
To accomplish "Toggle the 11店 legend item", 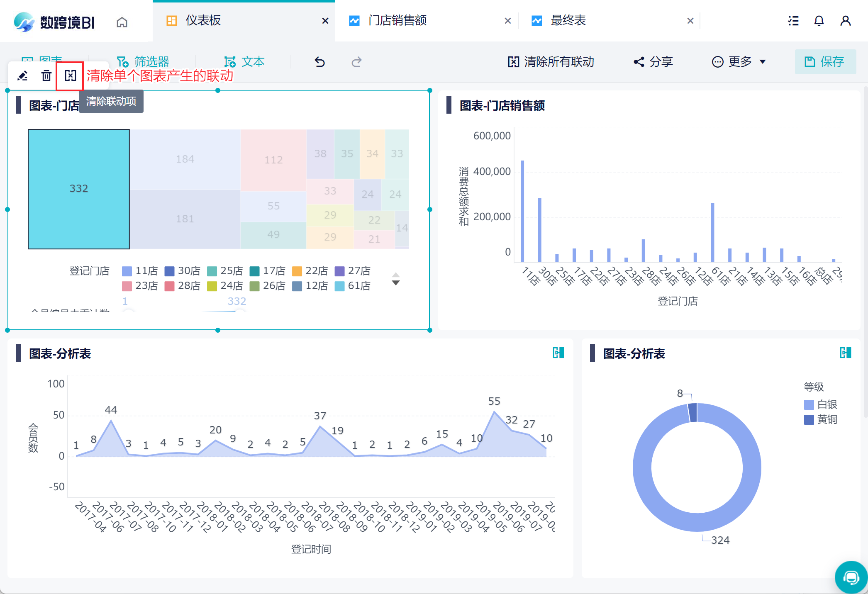I will [140, 271].
